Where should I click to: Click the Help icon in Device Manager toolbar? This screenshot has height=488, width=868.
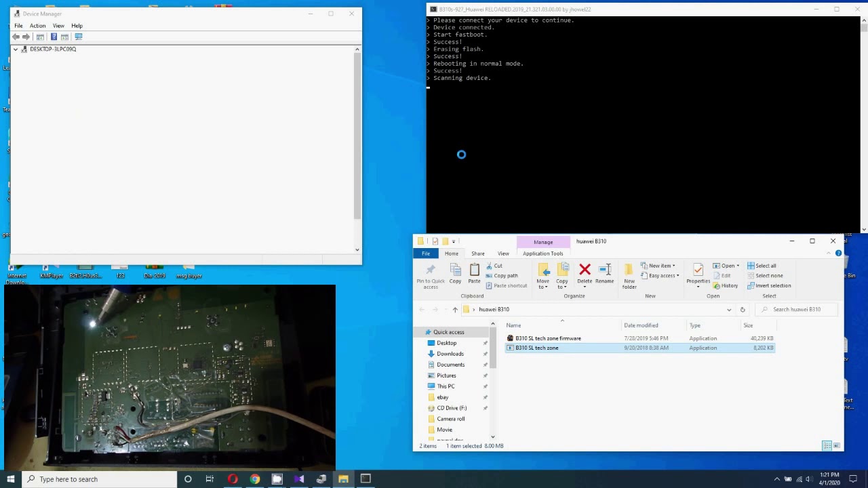(x=54, y=37)
